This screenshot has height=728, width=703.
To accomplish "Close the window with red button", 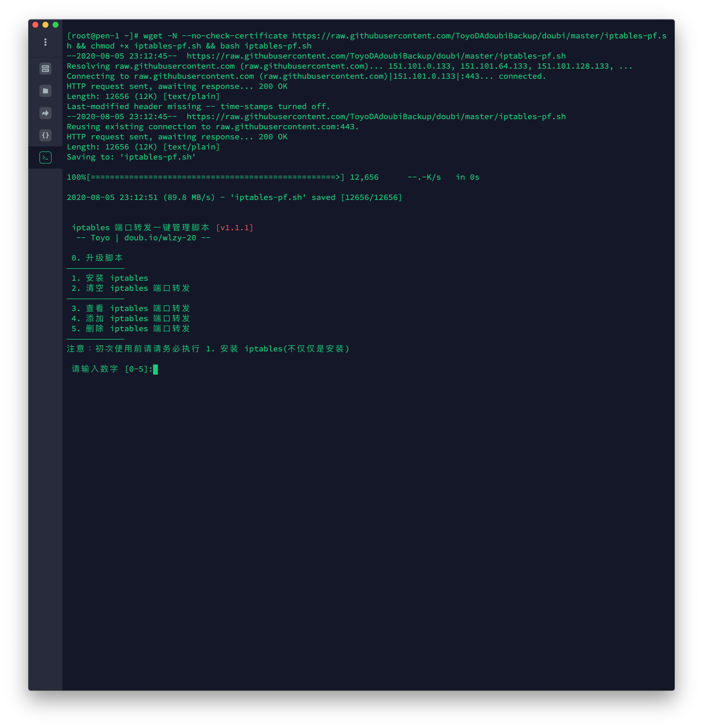I will (35, 25).
